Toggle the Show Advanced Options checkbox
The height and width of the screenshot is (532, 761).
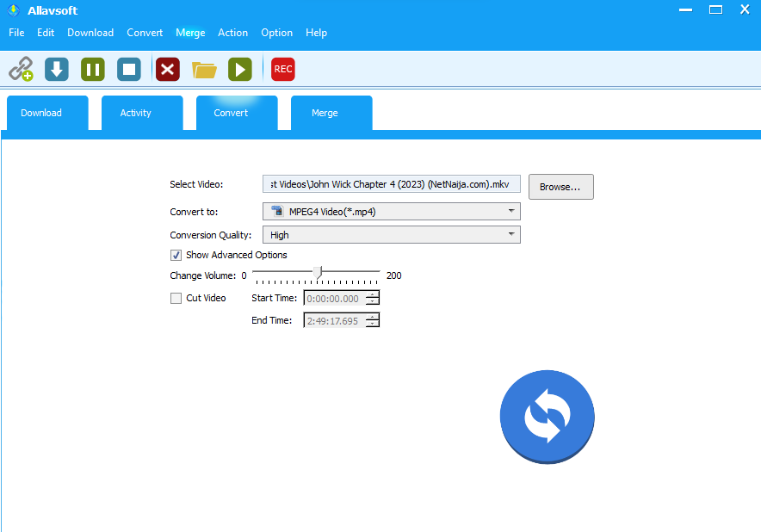click(x=176, y=255)
